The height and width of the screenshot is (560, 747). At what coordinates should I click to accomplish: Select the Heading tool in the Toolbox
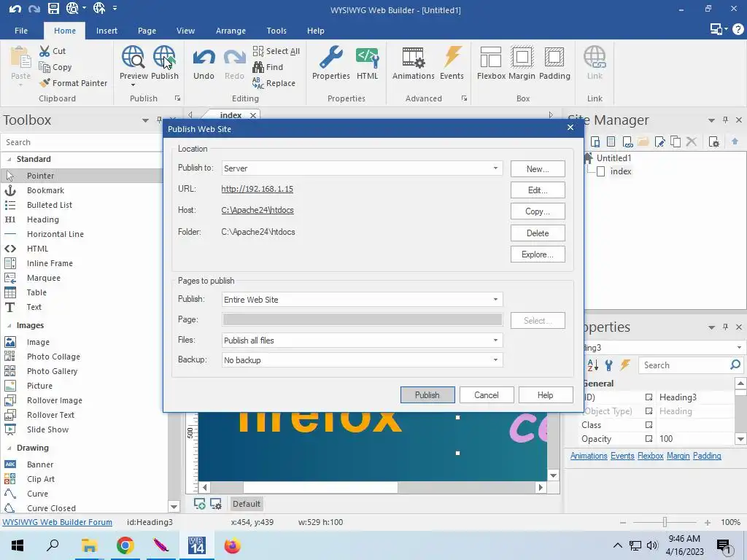pyautogui.click(x=43, y=219)
